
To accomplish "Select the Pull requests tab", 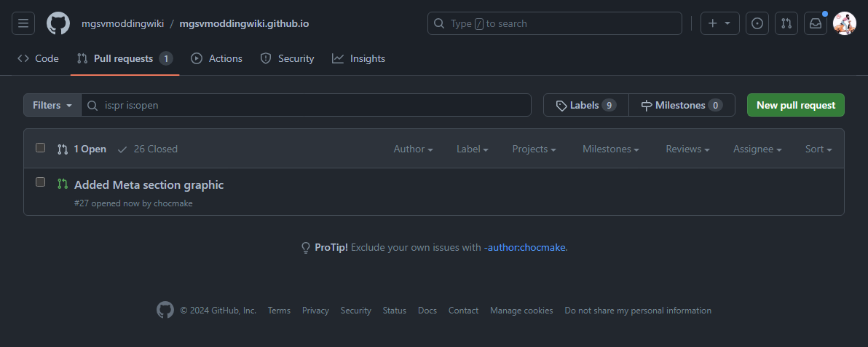I will tap(125, 58).
